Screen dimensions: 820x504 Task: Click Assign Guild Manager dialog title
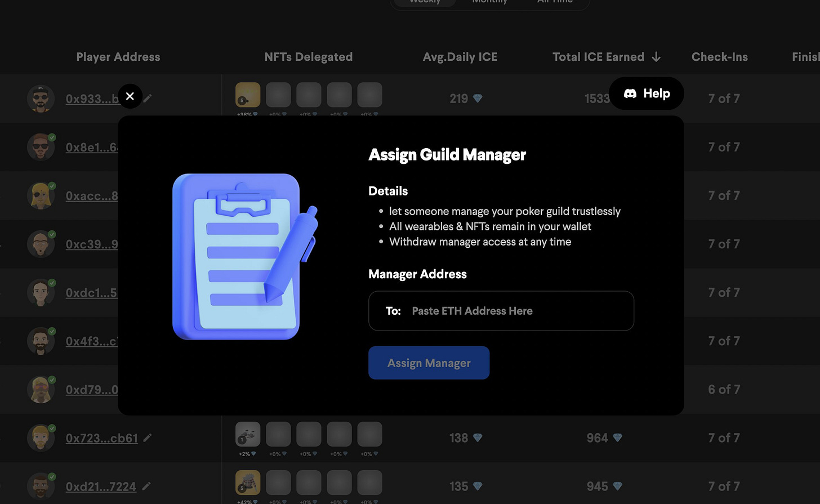point(447,155)
